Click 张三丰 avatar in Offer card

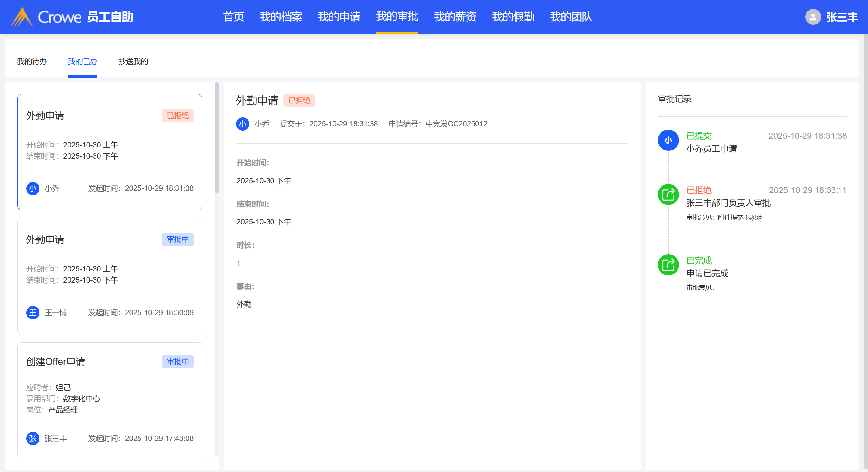tap(33, 438)
